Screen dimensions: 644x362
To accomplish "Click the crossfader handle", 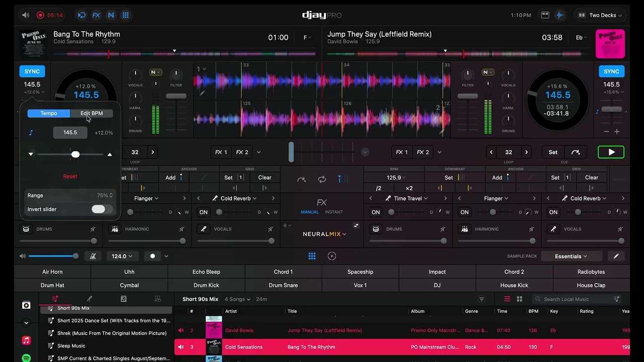I will point(291,152).
